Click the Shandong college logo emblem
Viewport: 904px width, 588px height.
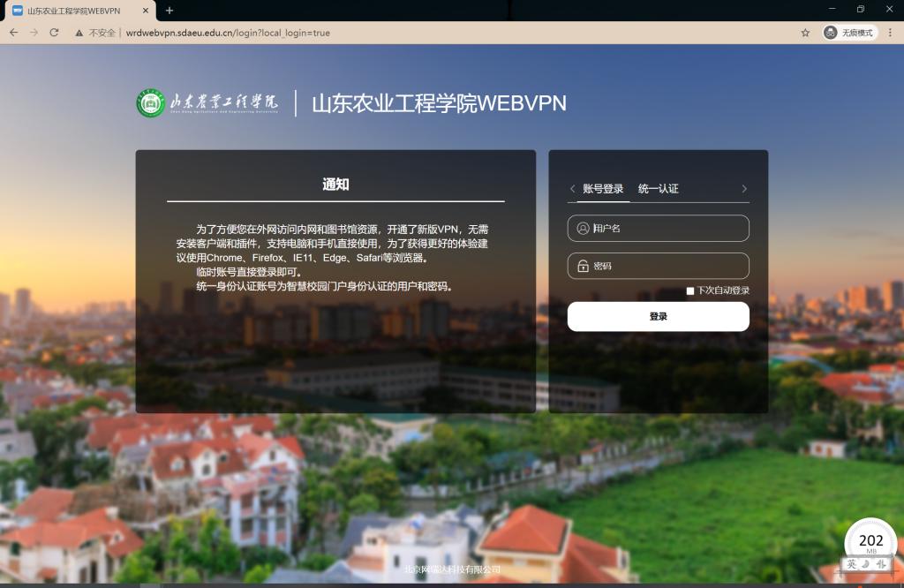[x=151, y=103]
